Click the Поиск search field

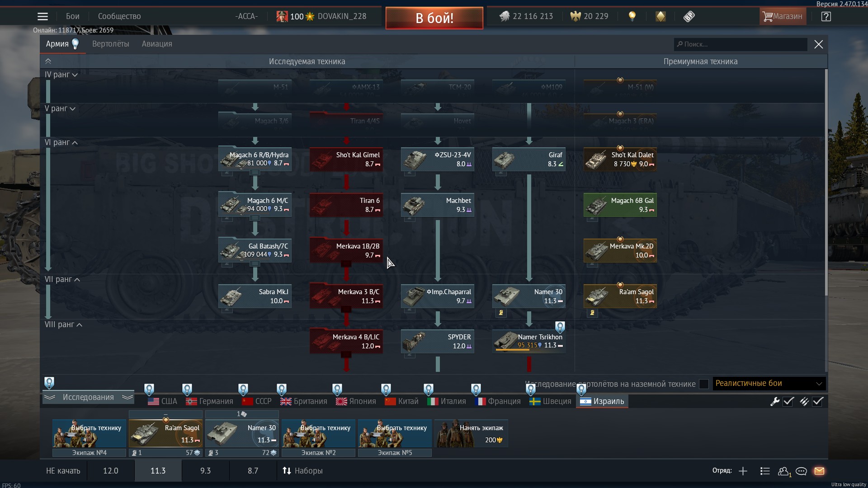(741, 44)
